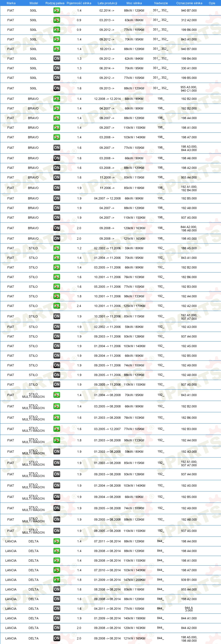Image resolution: width=221 pixels, height=644 pixels.
Task: Click diesel ON icon for 198 A6.000
Action: (57, 158)
